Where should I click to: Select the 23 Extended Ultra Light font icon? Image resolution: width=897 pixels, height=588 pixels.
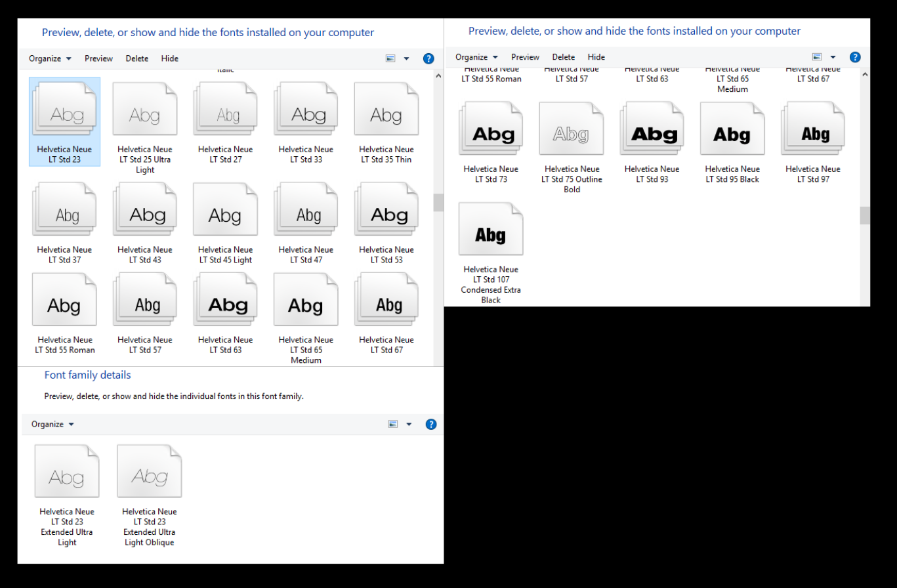pyautogui.click(x=67, y=471)
